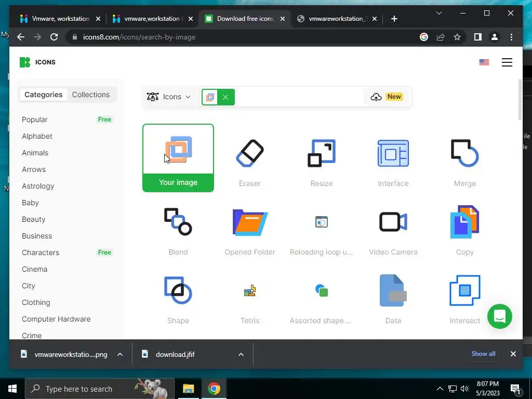This screenshot has width=532, height=399.
Task: Select the Categories tab
Action: tap(44, 95)
